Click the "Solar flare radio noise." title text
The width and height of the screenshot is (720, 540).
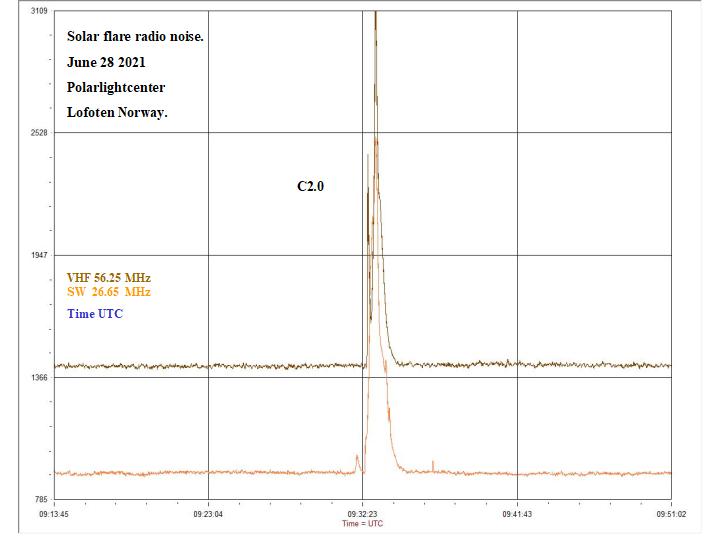[136, 37]
